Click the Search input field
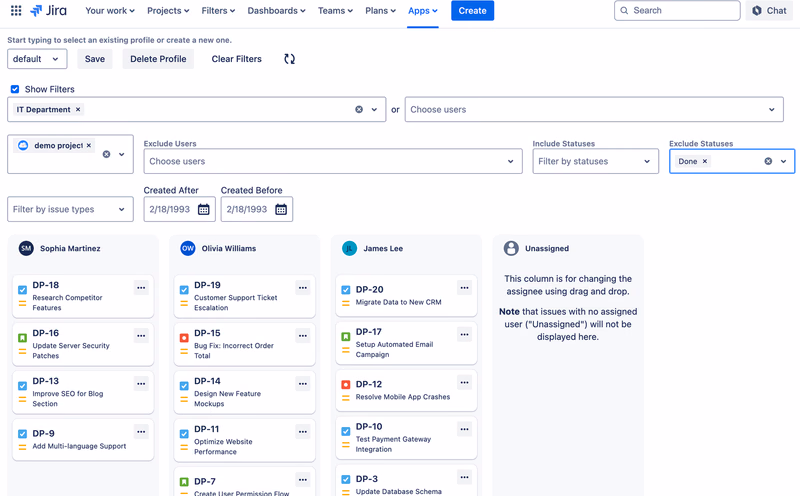 677,11
